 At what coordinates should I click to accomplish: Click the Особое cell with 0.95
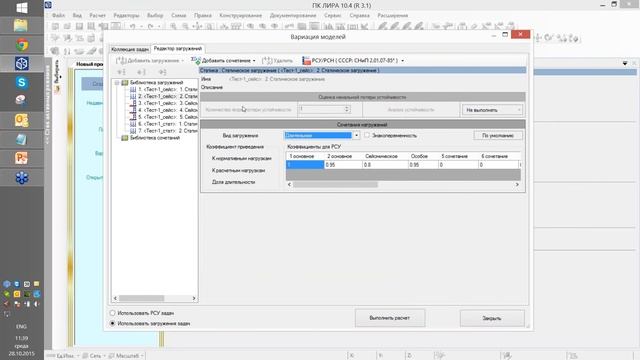[423, 165]
